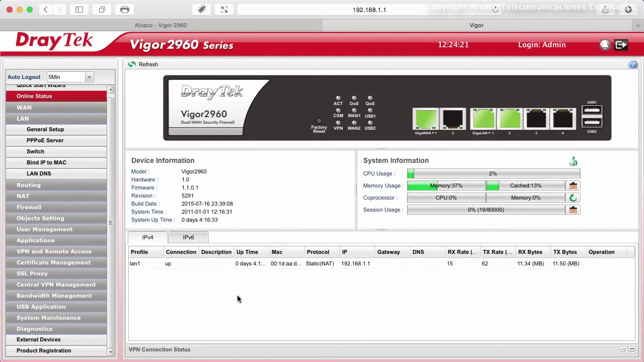This screenshot has width=644, height=362.
Task: Maximize the VPN Connection Status panel
Action: point(632,350)
